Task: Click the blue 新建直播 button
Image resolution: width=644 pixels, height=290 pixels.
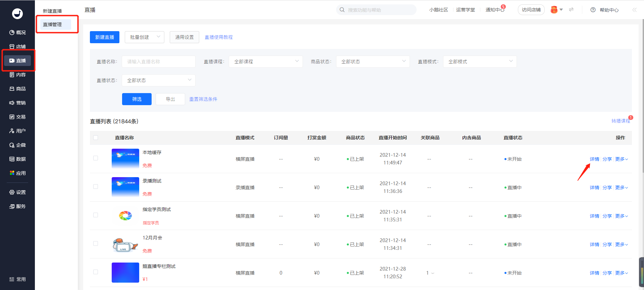Action: coord(105,37)
